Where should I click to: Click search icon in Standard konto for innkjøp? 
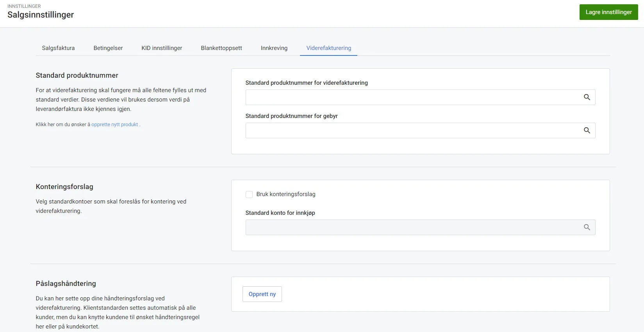[587, 227]
